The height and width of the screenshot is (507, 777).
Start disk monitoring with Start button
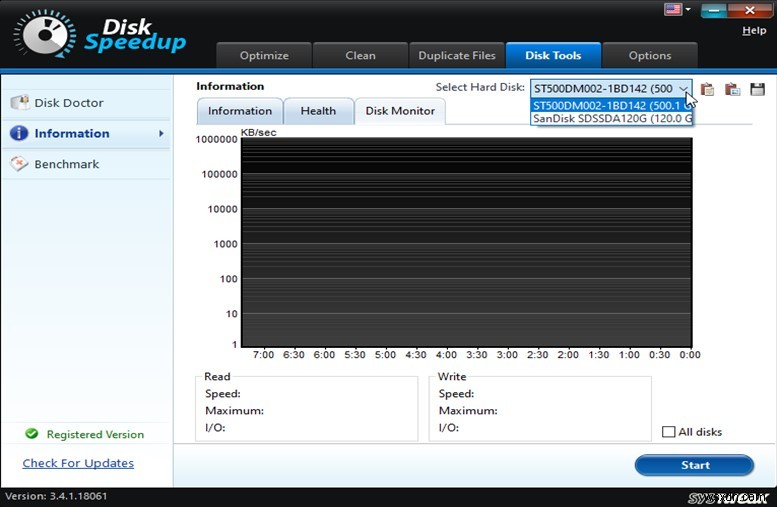[x=694, y=465]
